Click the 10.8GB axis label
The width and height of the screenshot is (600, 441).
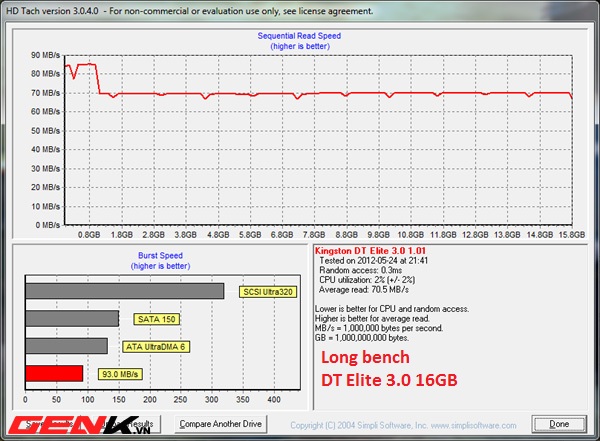(411, 235)
